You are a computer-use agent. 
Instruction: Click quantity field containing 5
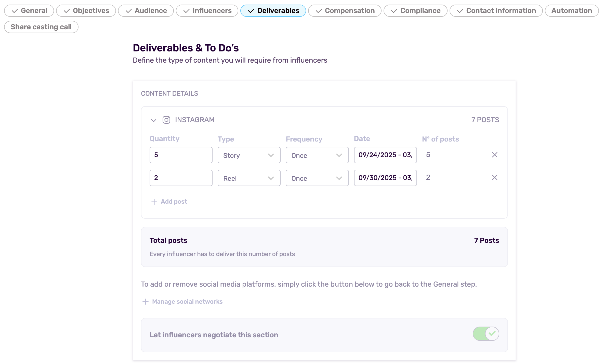click(181, 155)
